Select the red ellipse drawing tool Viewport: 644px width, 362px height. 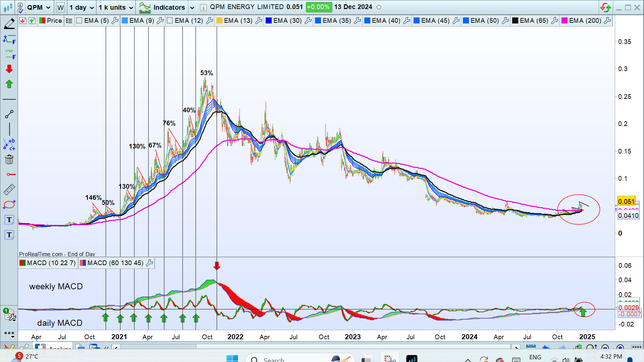(x=9, y=204)
